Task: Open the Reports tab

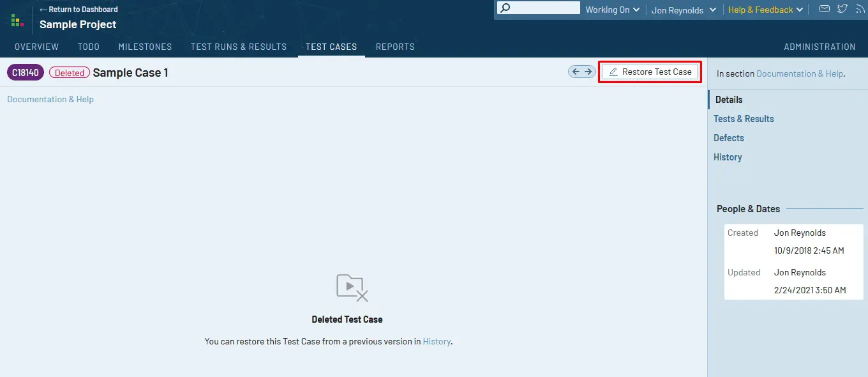Action: click(395, 47)
